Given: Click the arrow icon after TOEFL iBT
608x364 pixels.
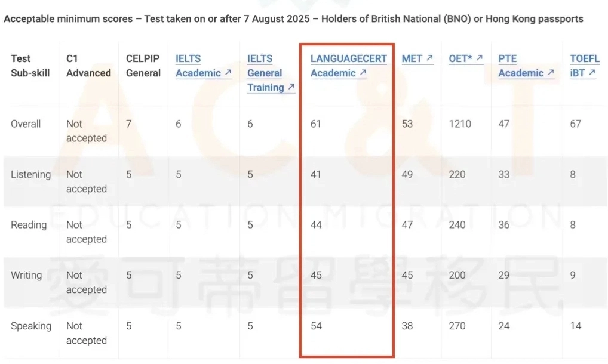Looking at the screenshot, I should 592,73.
